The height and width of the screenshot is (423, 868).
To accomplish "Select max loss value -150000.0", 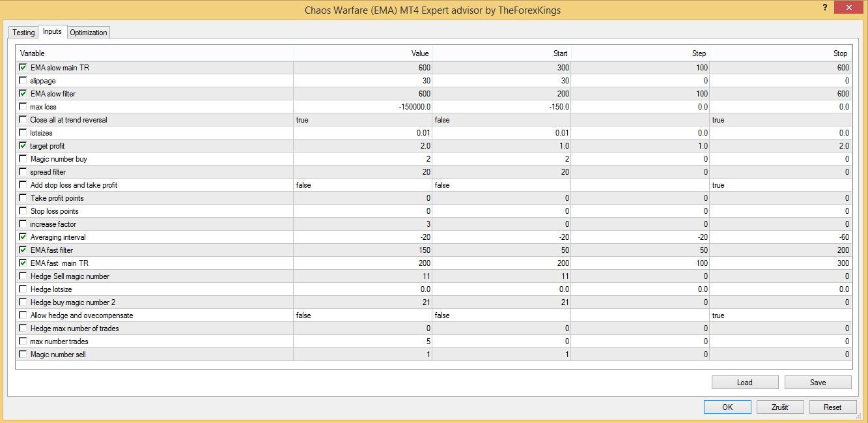I will coord(363,107).
